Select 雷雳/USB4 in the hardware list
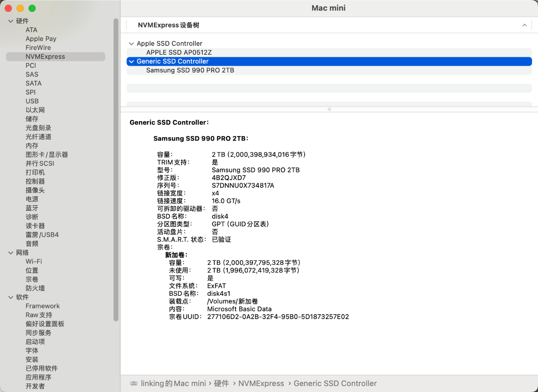 [x=42, y=235]
